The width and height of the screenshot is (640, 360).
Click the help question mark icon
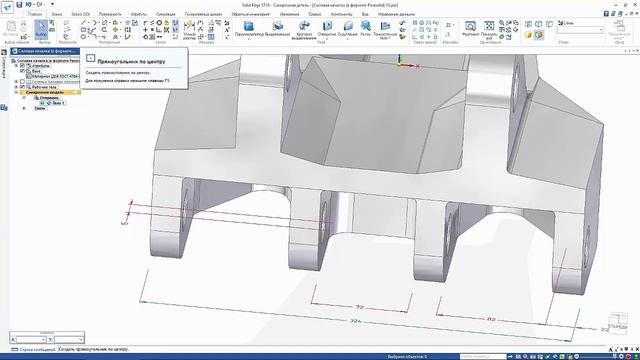(606, 13)
